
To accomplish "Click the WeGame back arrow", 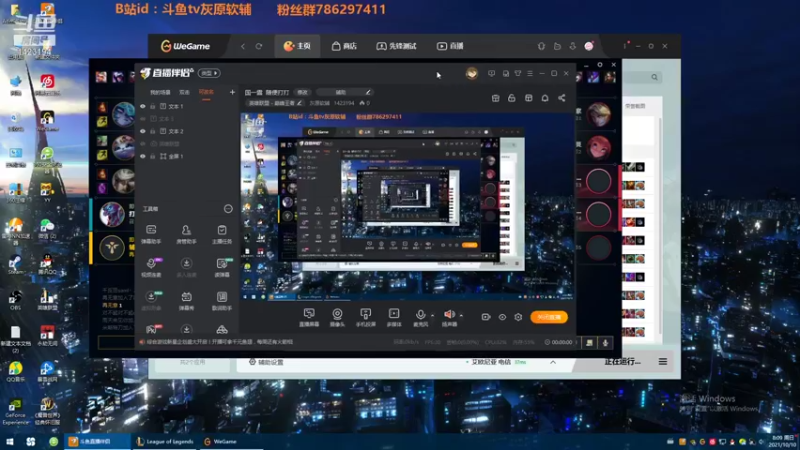I will click(243, 46).
